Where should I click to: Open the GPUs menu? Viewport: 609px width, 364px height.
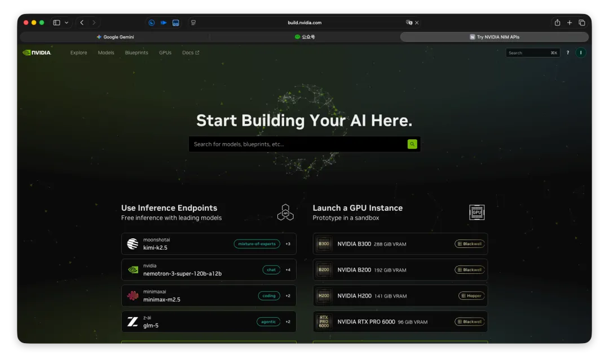click(x=165, y=53)
